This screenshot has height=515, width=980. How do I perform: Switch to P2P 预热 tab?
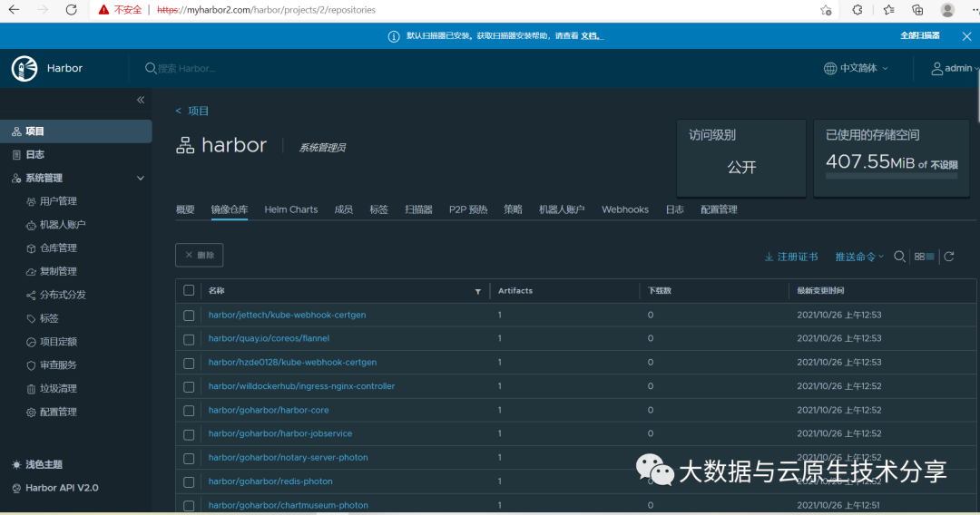(468, 209)
